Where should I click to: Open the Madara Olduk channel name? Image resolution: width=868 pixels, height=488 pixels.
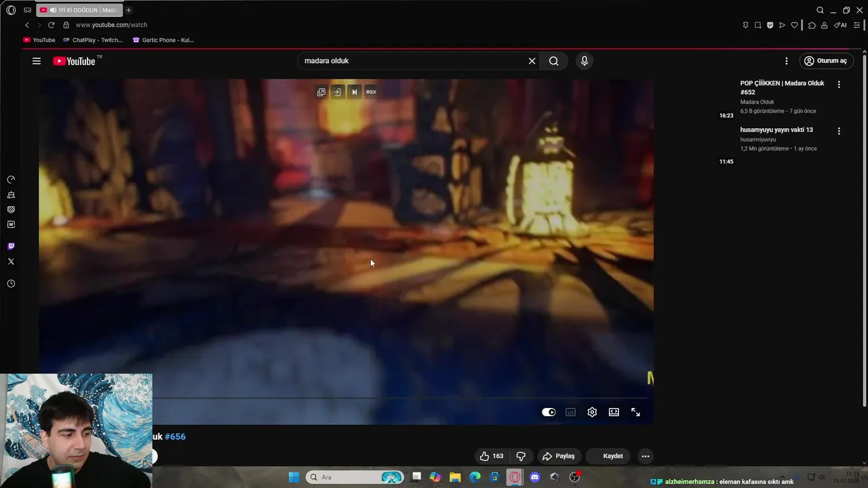point(757,102)
